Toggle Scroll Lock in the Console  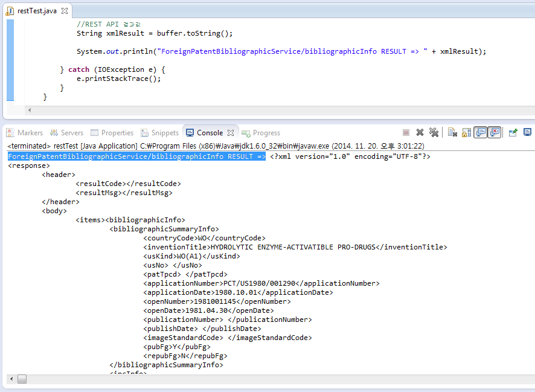(467, 132)
